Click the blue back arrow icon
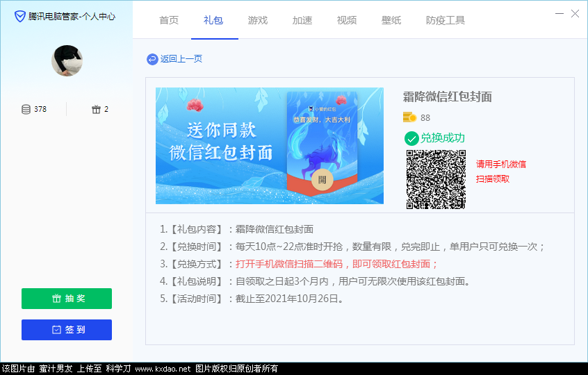 [152, 59]
